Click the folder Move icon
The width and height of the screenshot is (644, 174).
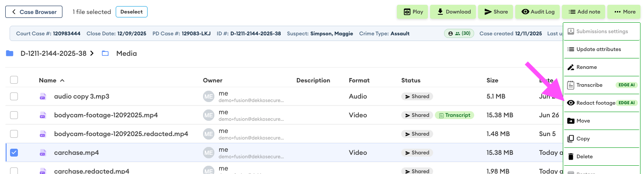[570, 121]
